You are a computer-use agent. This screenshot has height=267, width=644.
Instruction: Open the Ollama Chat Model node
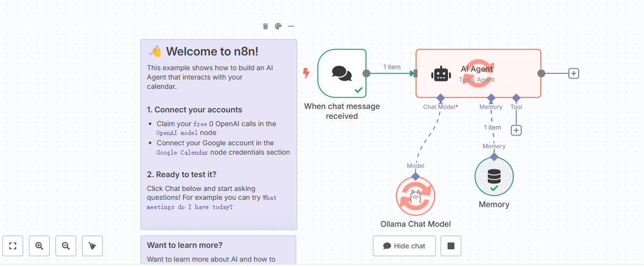(416, 196)
